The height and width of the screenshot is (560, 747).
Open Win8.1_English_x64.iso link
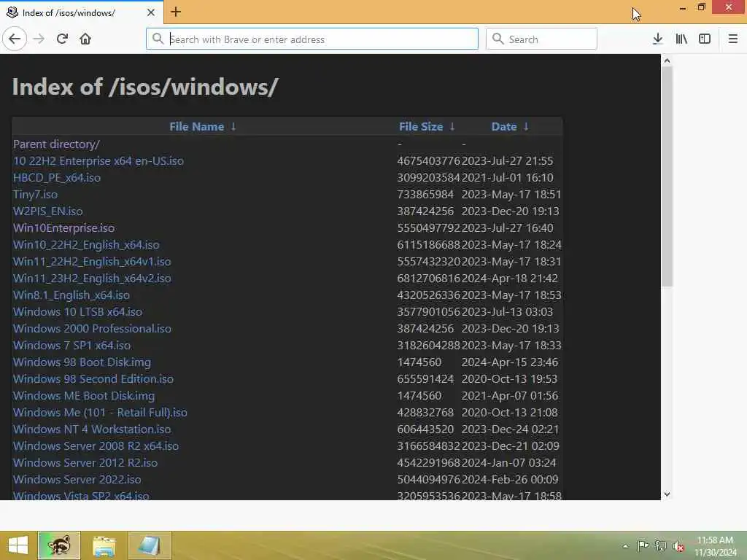pos(71,295)
